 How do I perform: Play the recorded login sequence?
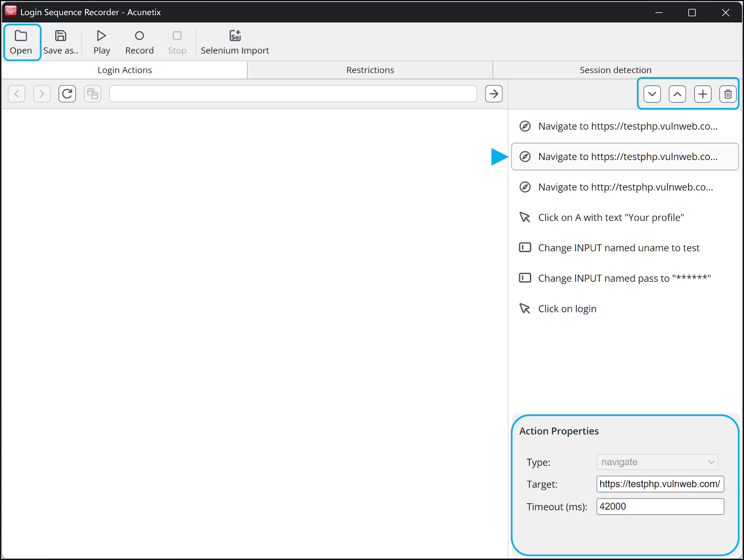point(101,42)
